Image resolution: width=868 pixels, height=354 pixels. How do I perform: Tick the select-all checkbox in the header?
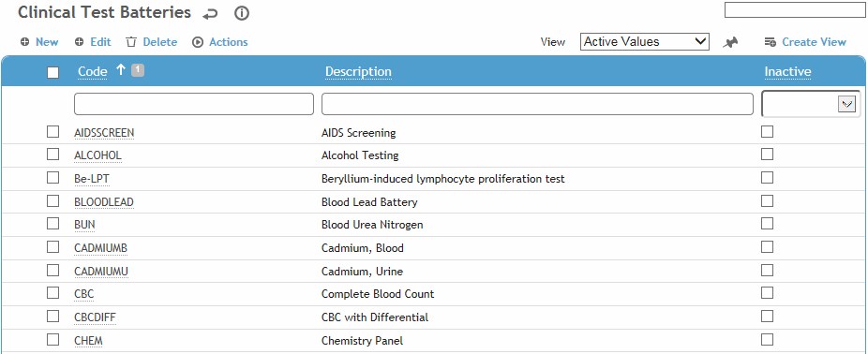[x=53, y=72]
